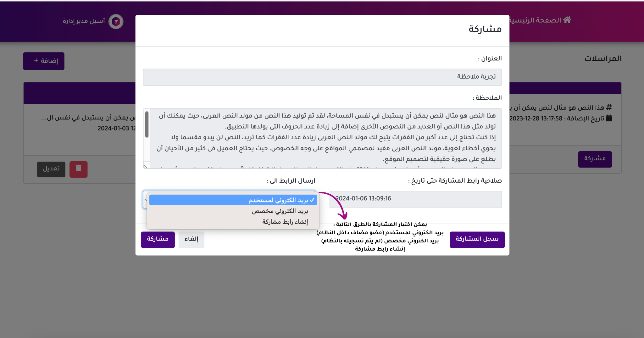
Task: Click the resize handle of note textarea
Action: 145,166
